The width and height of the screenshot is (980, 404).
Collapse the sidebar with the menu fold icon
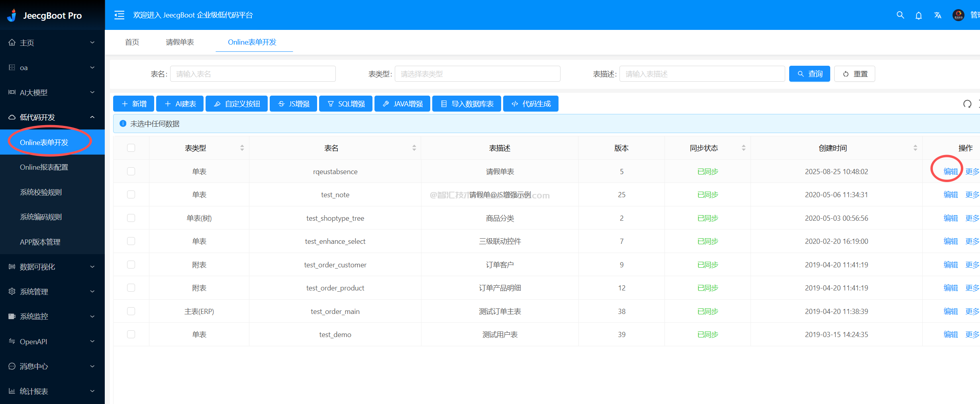119,15
